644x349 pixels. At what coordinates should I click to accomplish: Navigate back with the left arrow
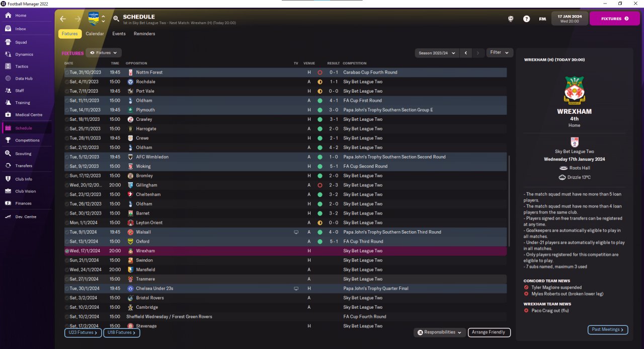point(63,19)
